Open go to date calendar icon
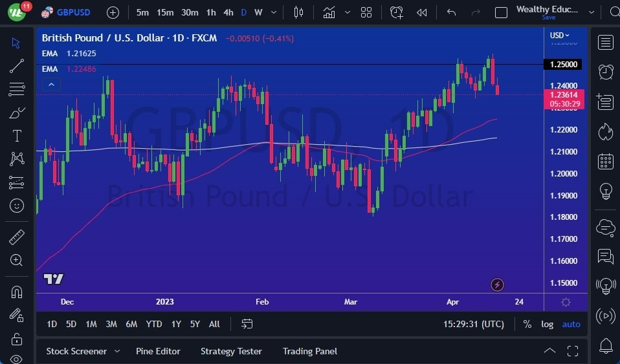The height and width of the screenshot is (364, 620). (x=247, y=324)
